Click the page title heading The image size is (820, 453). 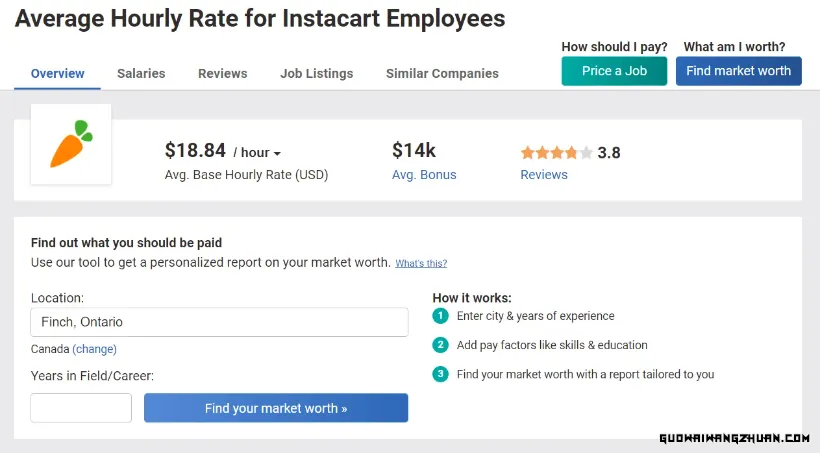260,19
